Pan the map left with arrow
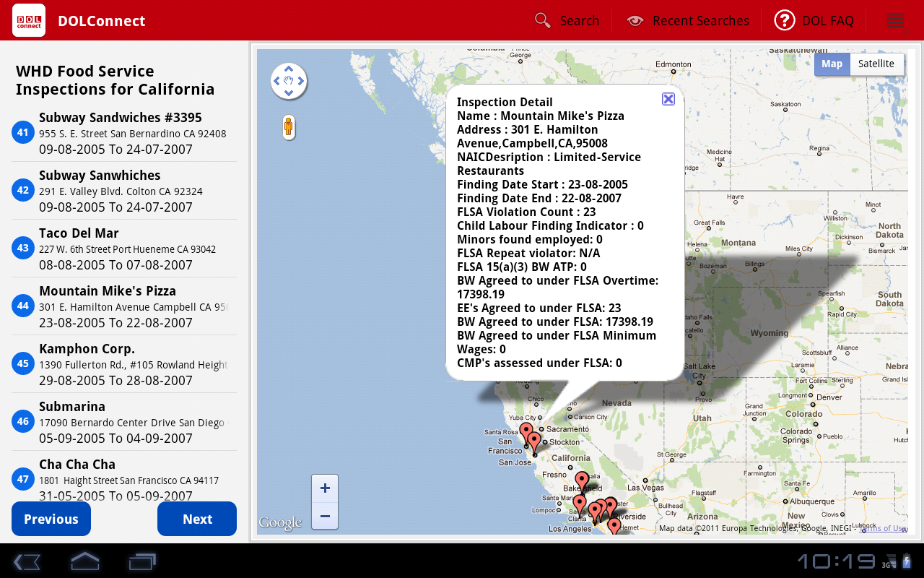924x578 pixels. [x=277, y=81]
